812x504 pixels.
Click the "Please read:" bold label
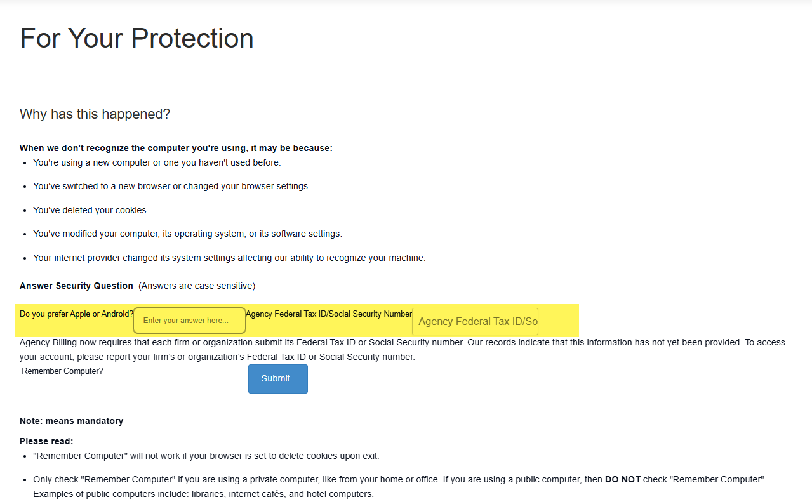pos(46,441)
